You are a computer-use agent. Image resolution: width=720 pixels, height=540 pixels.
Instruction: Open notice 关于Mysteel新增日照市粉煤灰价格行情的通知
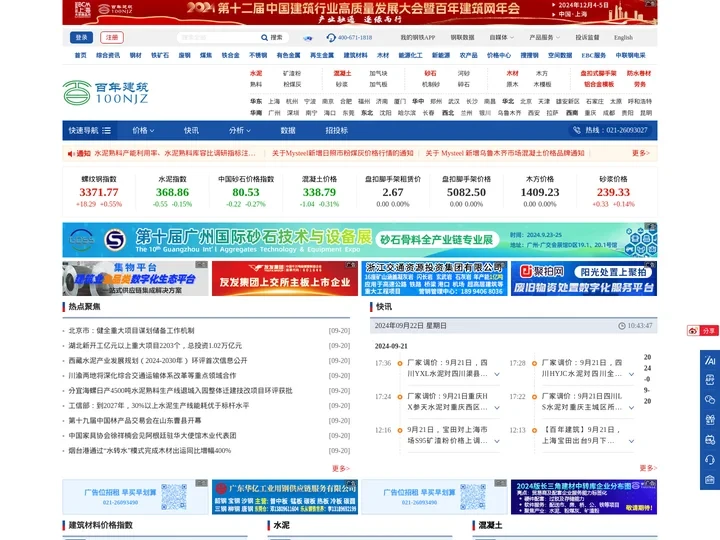tap(343, 153)
